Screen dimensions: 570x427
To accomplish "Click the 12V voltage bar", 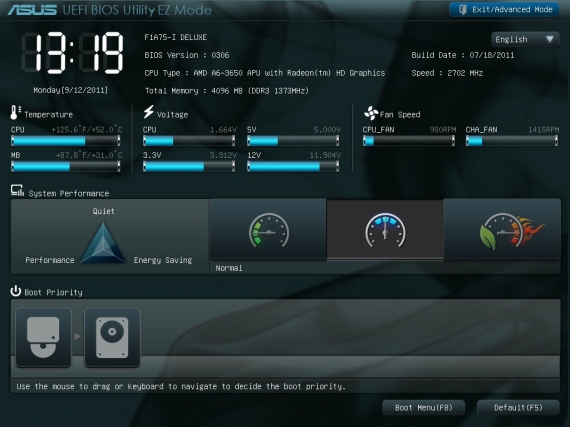I will point(293,166).
